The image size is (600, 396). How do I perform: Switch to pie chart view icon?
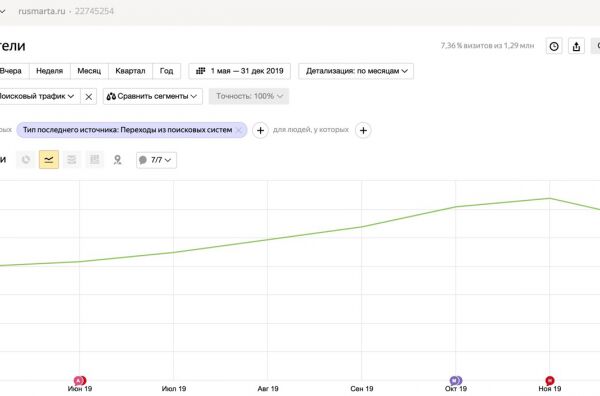26,160
